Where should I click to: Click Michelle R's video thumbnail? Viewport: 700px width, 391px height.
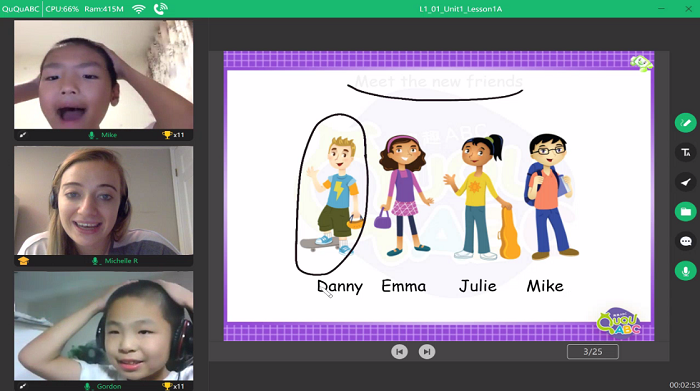point(104,200)
